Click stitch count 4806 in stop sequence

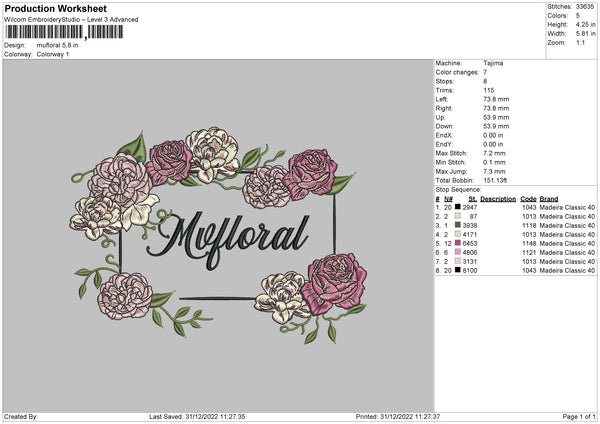[x=470, y=253]
